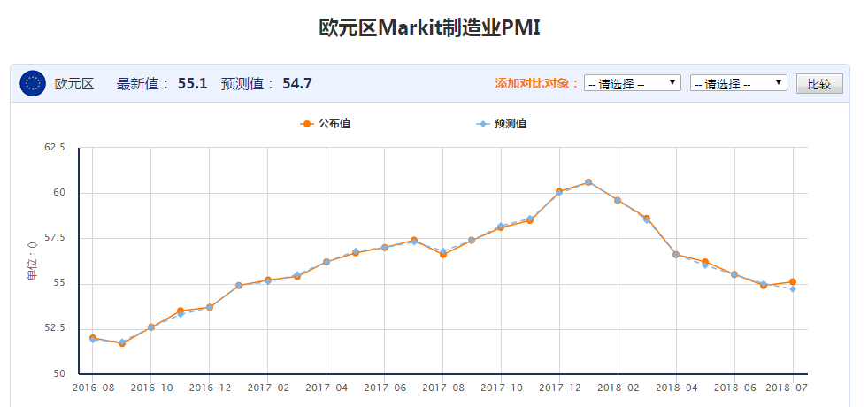
Task: Click the 预测值 header label
Action: pyautogui.click(x=248, y=84)
